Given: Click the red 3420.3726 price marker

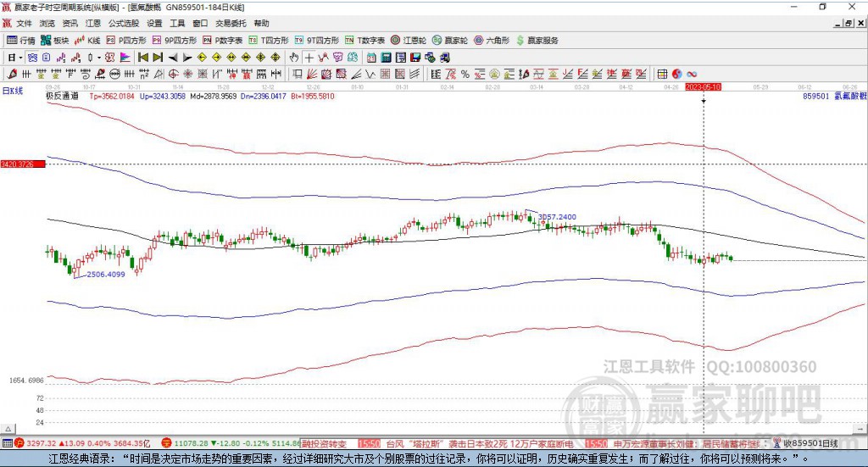Looking at the screenshot, I should 23,164.
